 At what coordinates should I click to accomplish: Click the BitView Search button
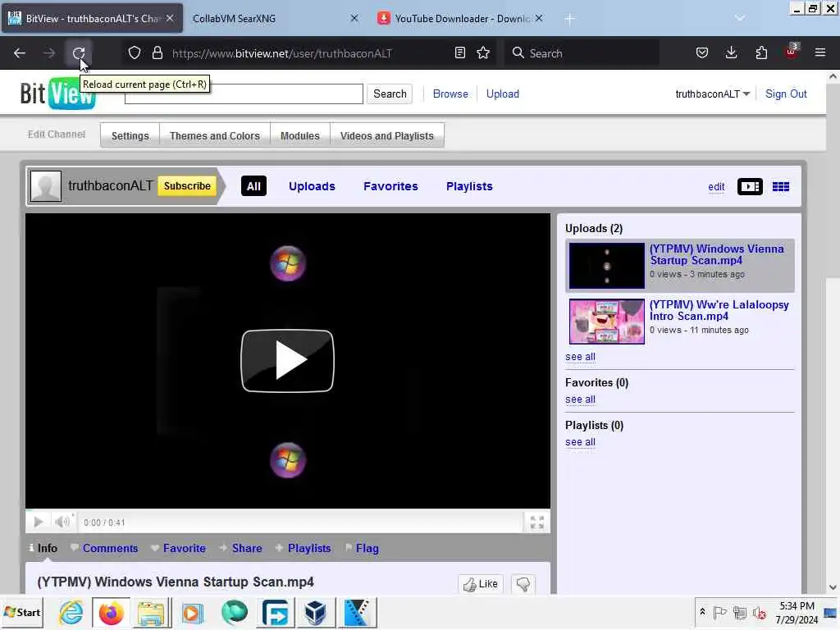pos(390,94)
